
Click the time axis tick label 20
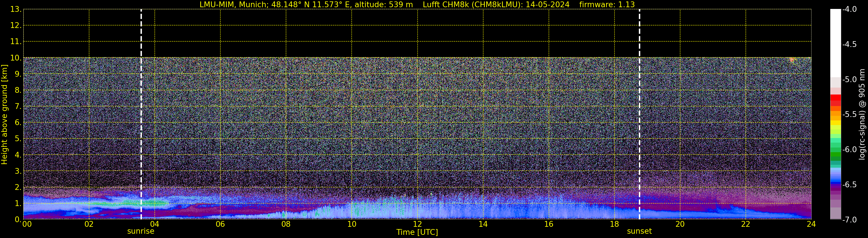click(x=680, y=224)
